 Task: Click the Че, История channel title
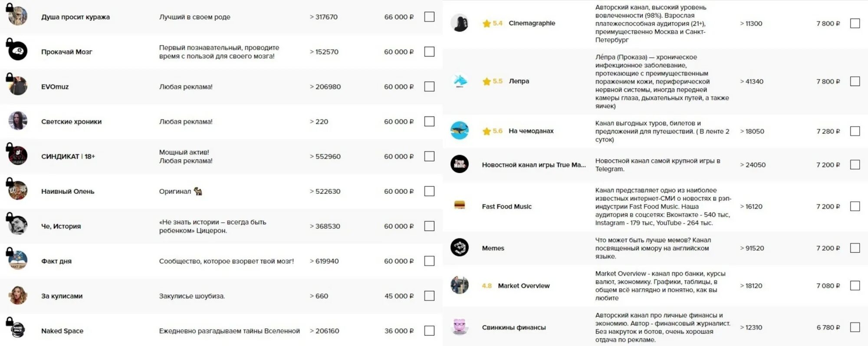61,226
